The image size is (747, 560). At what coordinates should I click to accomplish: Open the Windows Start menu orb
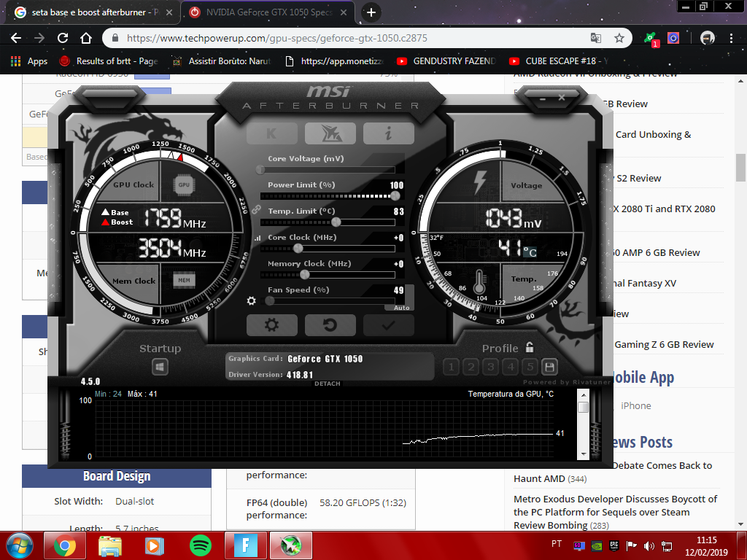pyautogui.click(x=20, y=545)
